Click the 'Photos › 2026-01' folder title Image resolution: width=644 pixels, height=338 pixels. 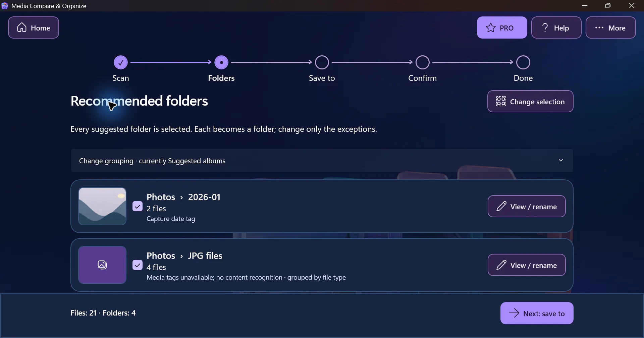(183, 197)
